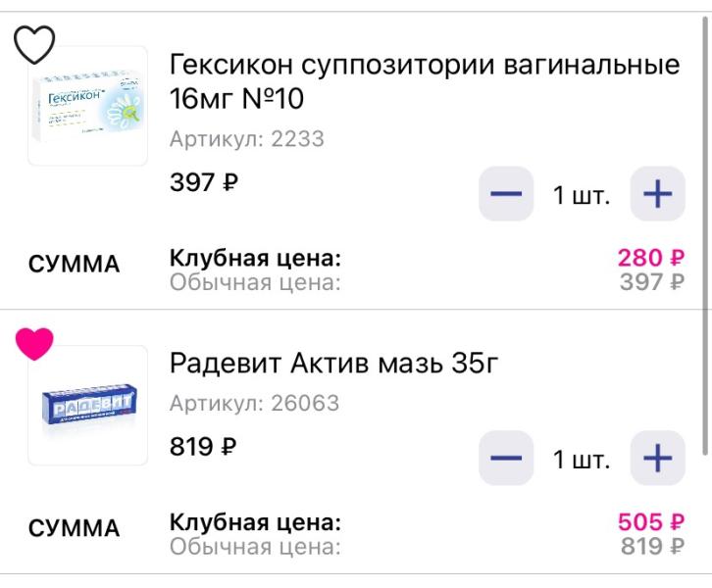Click the vertical scrollbar on the right
The height and width of the screenshot is (588, 712).
pyautogui.click(x=706, y=235)
